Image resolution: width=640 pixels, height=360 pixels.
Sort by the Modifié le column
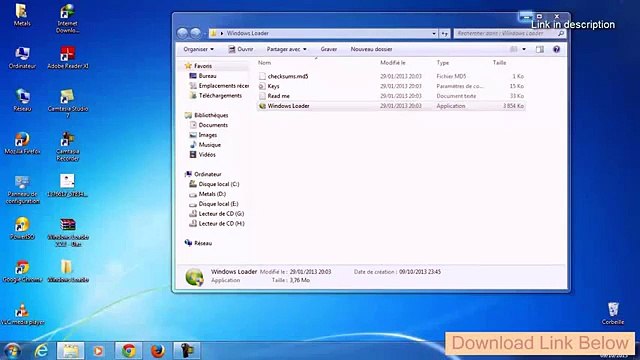pyautogui.click(x=393, y=63)
